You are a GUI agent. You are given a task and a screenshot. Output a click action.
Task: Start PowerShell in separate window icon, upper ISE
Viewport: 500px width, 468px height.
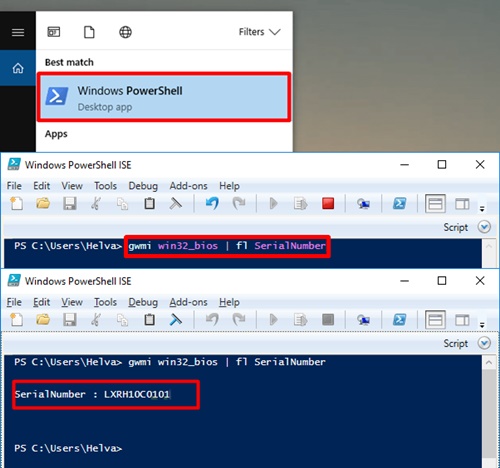pyautogui.click(x=399, y=203)
